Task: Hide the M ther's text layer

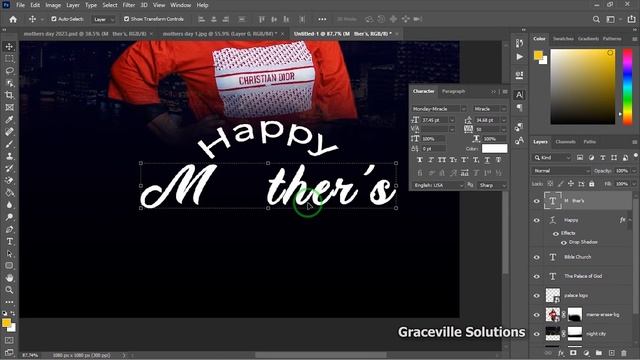Action: (x=536, y=201)
